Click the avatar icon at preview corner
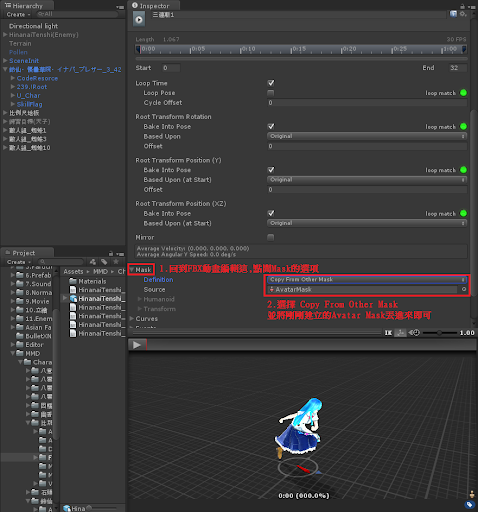478x512 pixels. pyautogui.click(x=472, y=494)
